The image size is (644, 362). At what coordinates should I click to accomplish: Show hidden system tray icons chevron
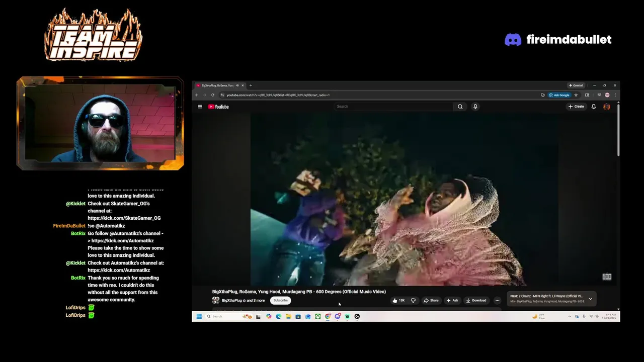570,316
